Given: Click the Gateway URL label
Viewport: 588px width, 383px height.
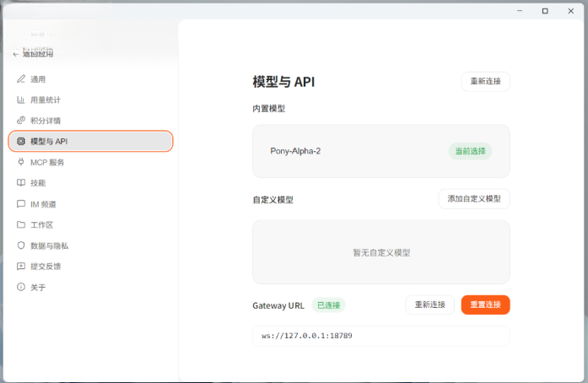Looking at the screenshot, I should (x=278, y=305).
